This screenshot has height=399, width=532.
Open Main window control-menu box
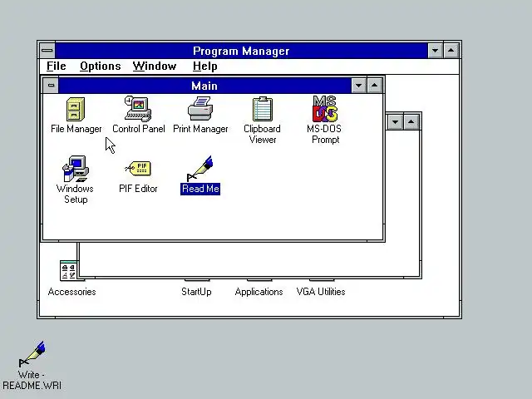[x=51, y=85]
